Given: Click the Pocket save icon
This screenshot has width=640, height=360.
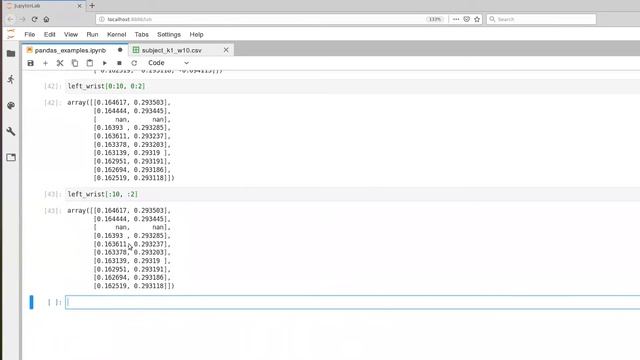Looking at the screenshot, I should pyautogui.click(x=467, y=19).
